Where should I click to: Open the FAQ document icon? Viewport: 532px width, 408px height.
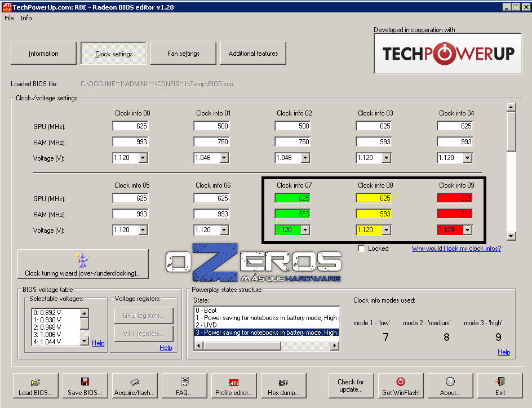185,382
